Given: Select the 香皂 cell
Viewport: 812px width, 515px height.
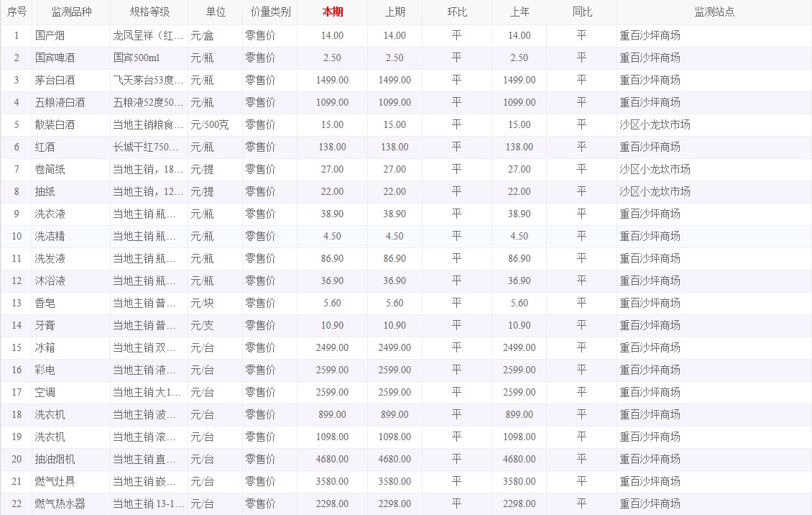Looking at the screenshot, I should coord(45,303).
